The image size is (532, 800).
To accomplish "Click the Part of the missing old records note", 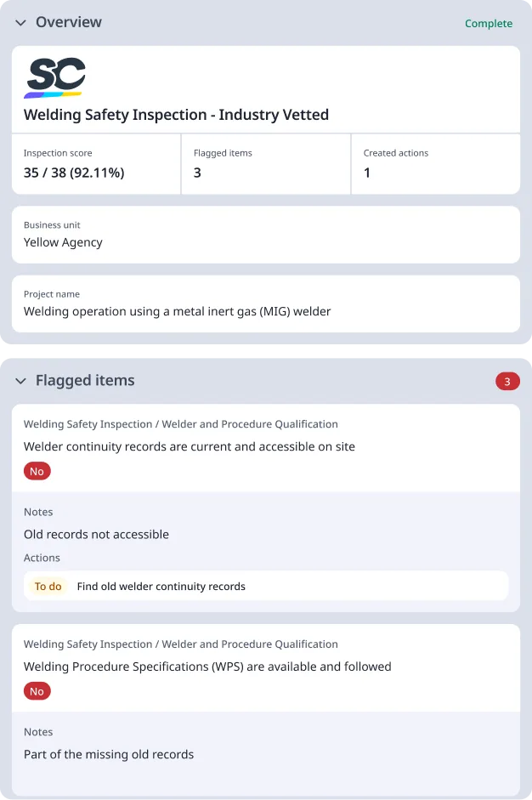I will (109, 754).
